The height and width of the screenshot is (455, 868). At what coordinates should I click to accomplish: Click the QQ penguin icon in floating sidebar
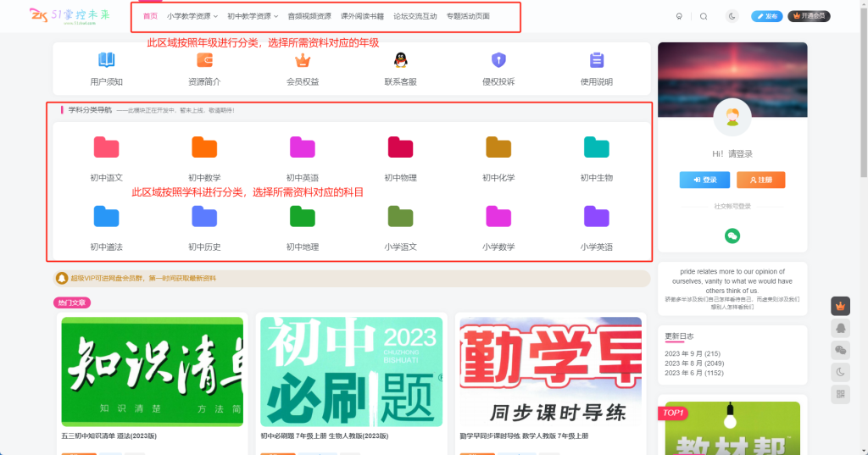(x=840, y=328)
